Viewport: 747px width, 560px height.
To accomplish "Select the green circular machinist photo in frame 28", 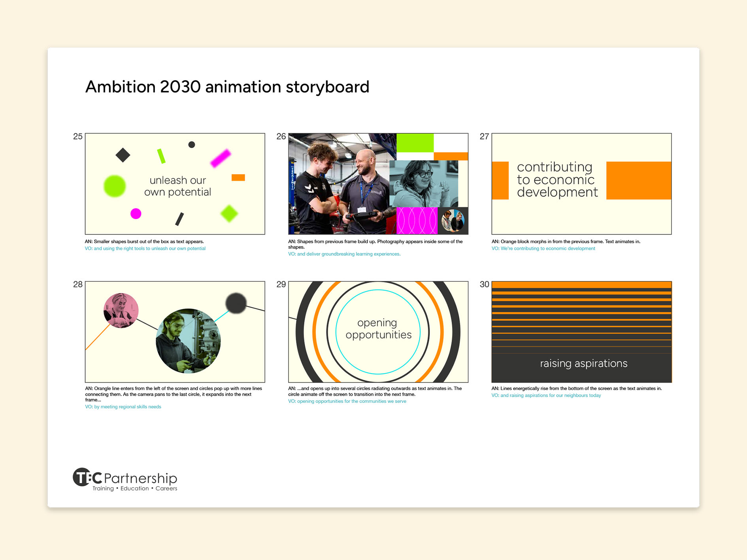I will tap(188, 341).
